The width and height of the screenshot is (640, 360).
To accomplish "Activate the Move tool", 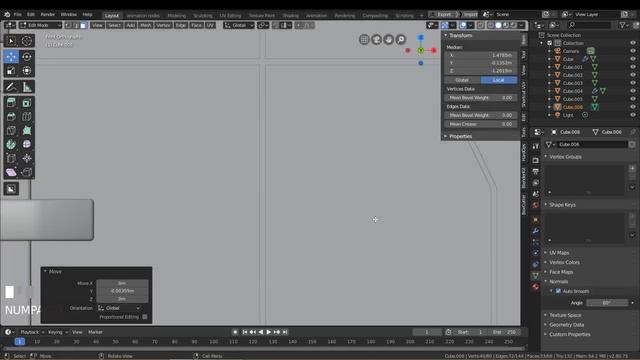I will [11, 57].
